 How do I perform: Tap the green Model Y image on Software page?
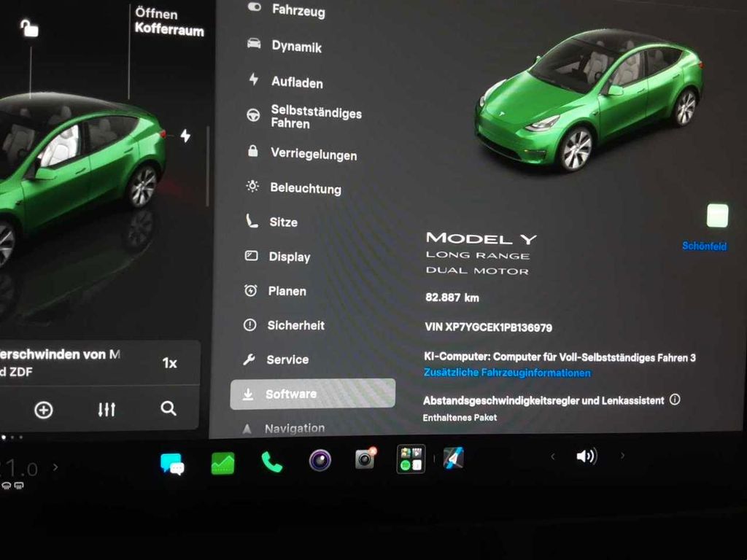(x=589, y=101)
